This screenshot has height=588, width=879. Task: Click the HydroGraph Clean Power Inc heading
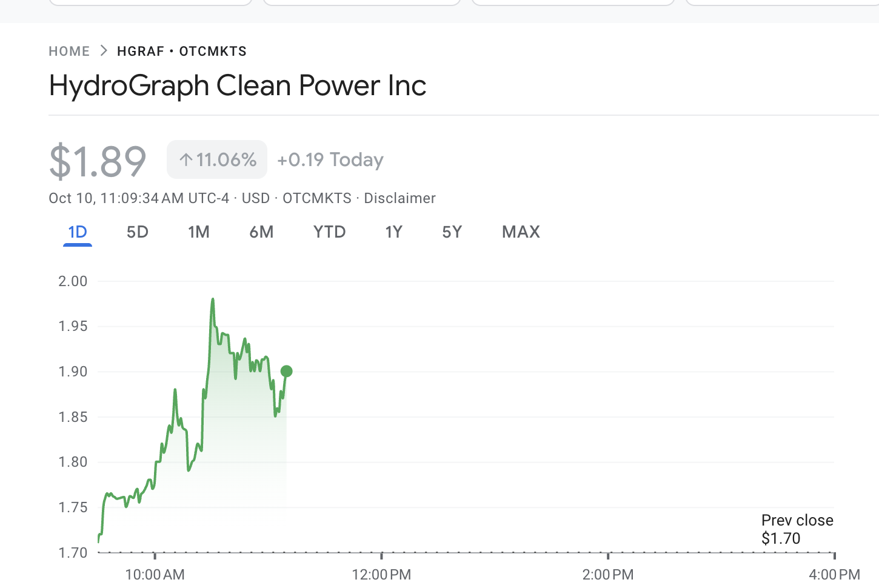(238, 85)
